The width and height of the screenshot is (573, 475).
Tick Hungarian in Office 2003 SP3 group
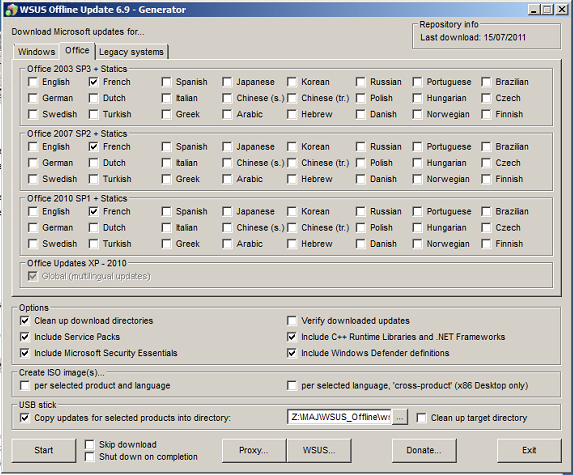417,98
